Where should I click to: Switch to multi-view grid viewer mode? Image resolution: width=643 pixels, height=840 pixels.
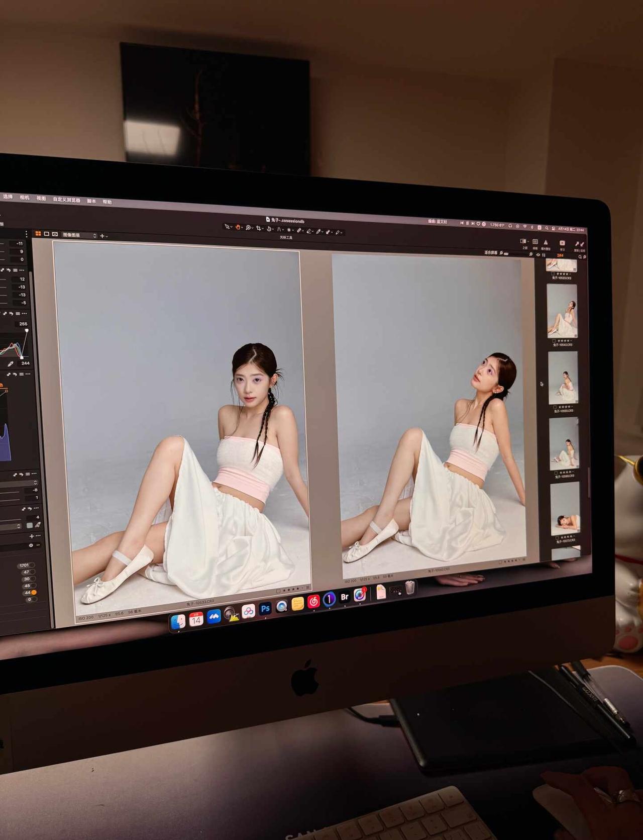point(38,234)
